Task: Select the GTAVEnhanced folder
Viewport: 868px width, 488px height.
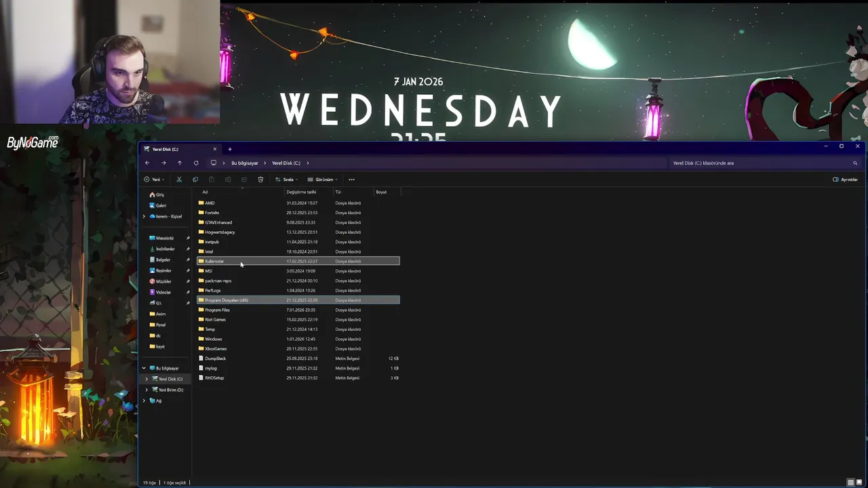Action: click(298, 222)
